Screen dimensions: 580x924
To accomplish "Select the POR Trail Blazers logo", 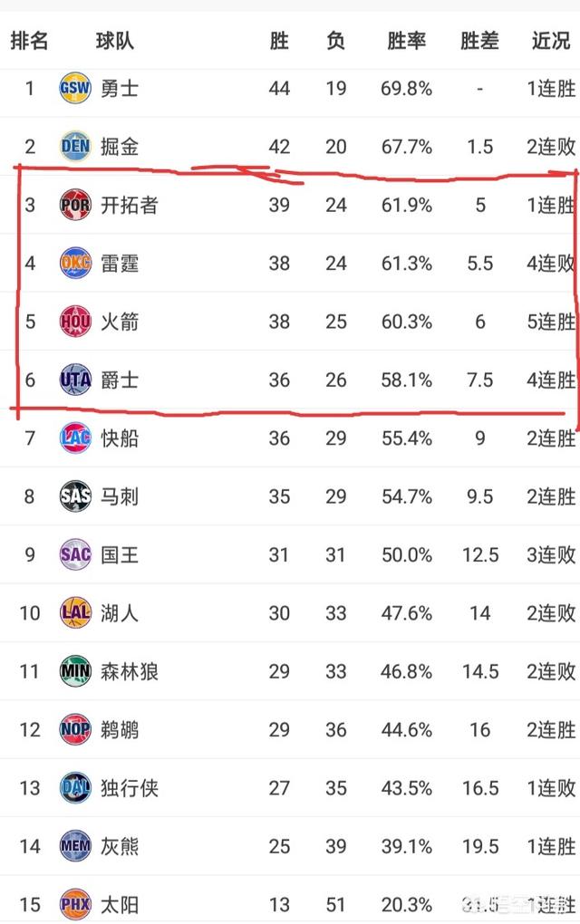I will (75, 205).
